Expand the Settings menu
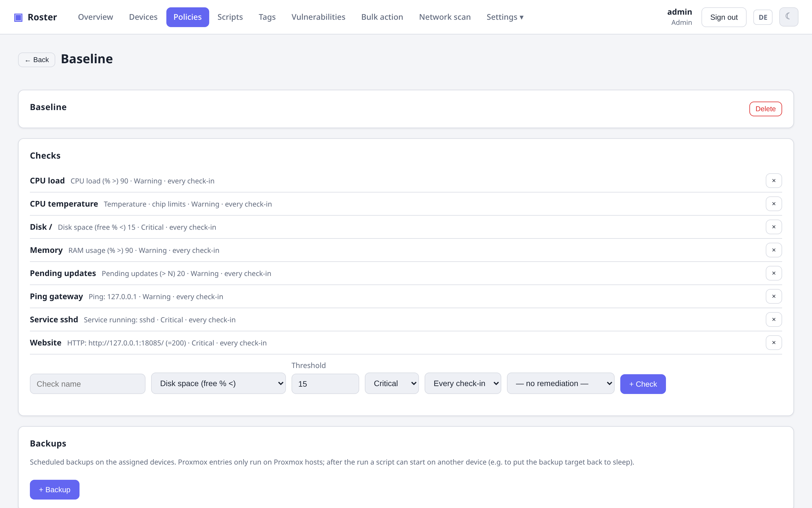This screenshot has width=812, height=508. [x=505, y=17]
